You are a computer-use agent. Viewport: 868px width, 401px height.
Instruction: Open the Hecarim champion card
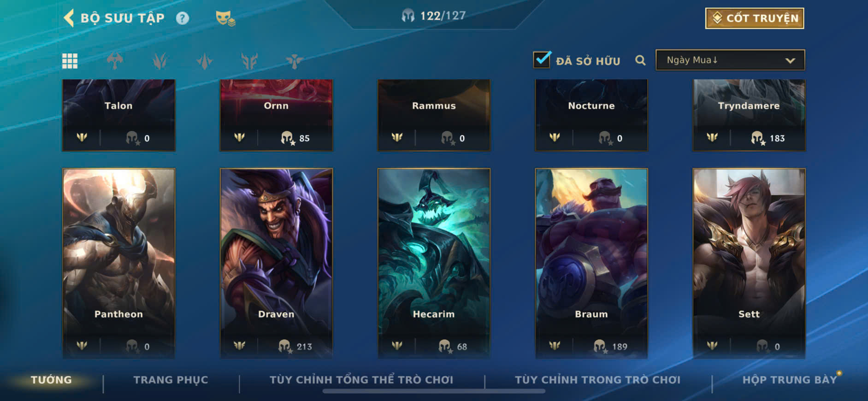click(434, 263)
